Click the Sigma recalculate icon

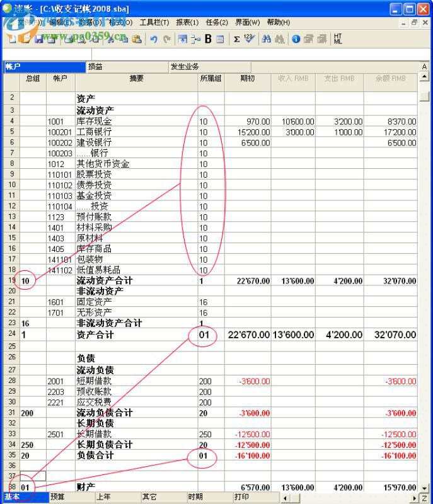pyautogui.click(x=237, y=39)
